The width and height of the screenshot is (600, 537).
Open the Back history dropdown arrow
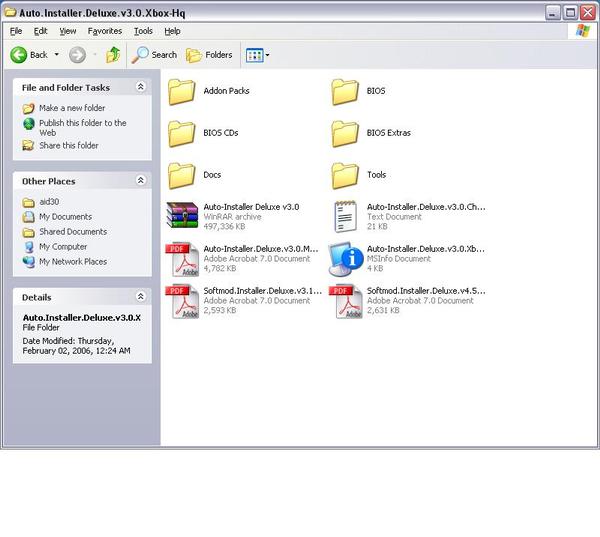(x=57, y=55)
